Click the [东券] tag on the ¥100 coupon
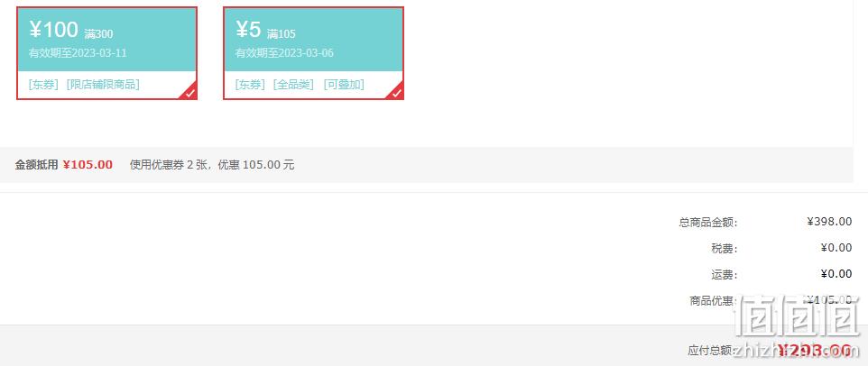The width and height of the screenshot is (868, 366). (x=43, y=85)
